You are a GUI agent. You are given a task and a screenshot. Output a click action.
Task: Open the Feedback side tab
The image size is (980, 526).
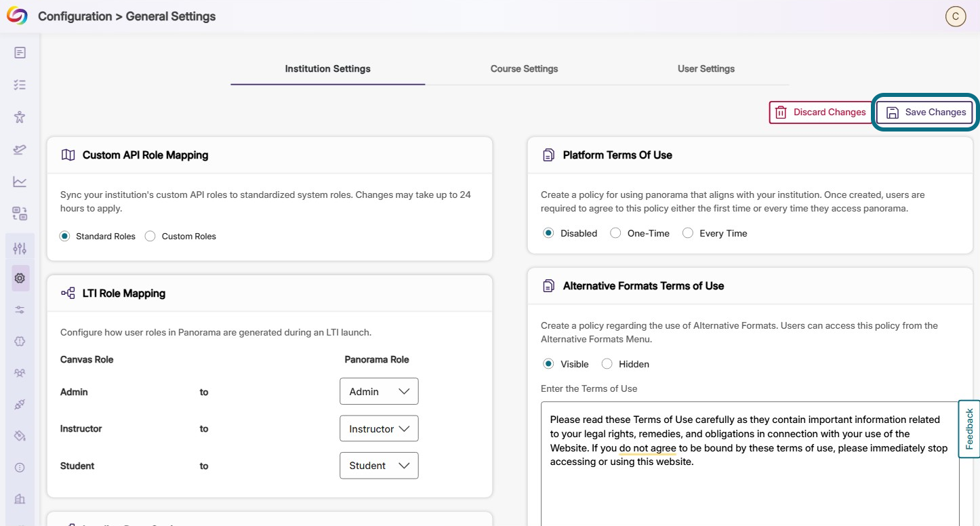click(969, 429)
